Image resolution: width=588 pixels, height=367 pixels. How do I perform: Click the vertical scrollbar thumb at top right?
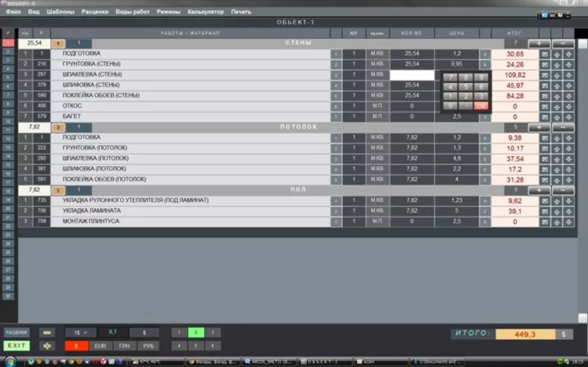click(582, 44)
